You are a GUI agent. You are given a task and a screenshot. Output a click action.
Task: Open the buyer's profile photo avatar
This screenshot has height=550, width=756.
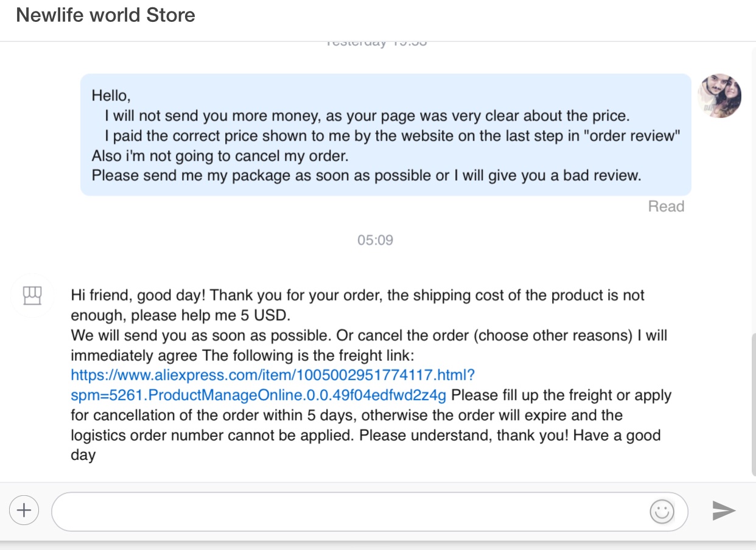pos(719,96)
